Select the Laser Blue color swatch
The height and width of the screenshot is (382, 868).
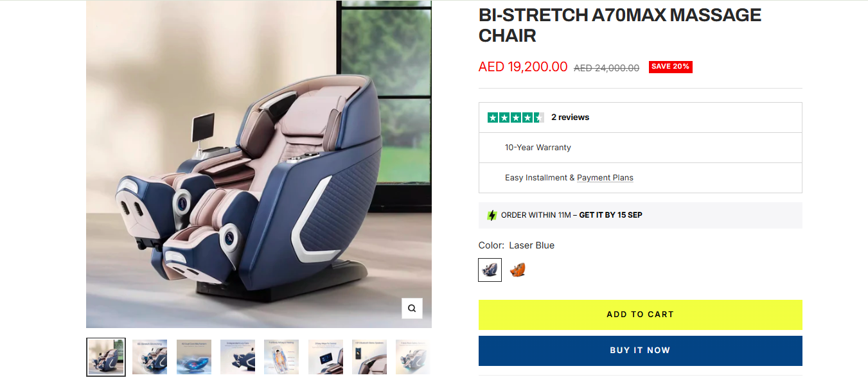[490, 270]
